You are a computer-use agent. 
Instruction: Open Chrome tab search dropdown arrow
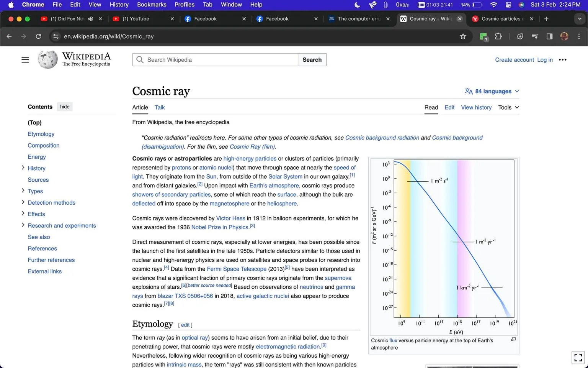point(579,19)
